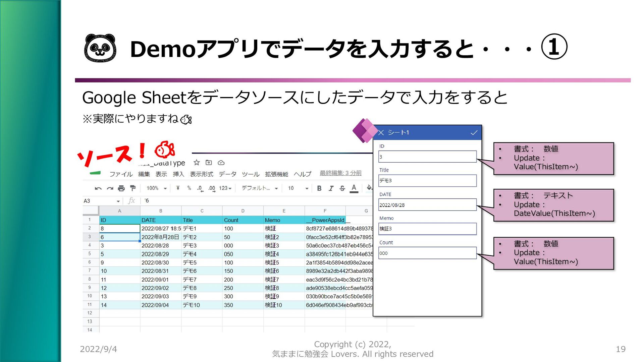This screenshot has height=362, width=644.
Task: Open the font size 10 dropdown
Action: 298,188
